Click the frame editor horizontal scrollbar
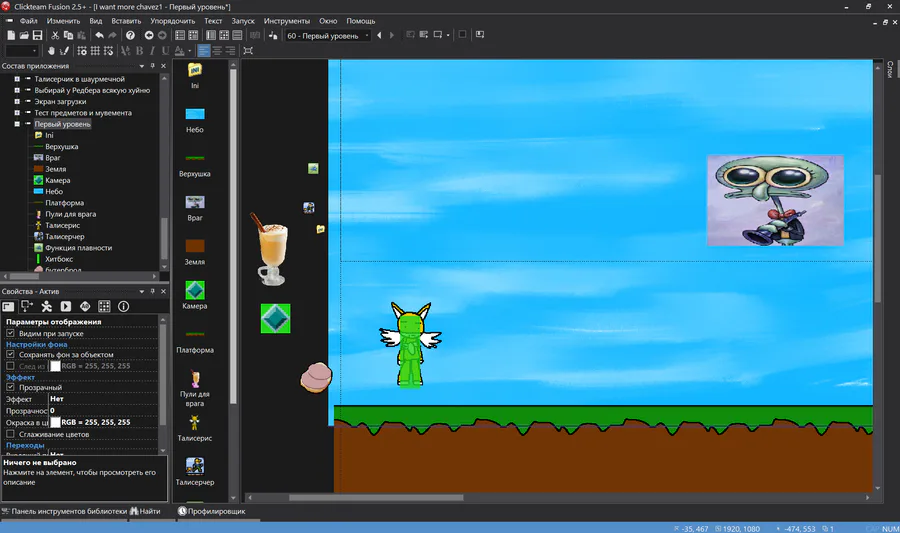Image resolution: width=900 pixels, height=533 pixels. click(x=375, y=498)
